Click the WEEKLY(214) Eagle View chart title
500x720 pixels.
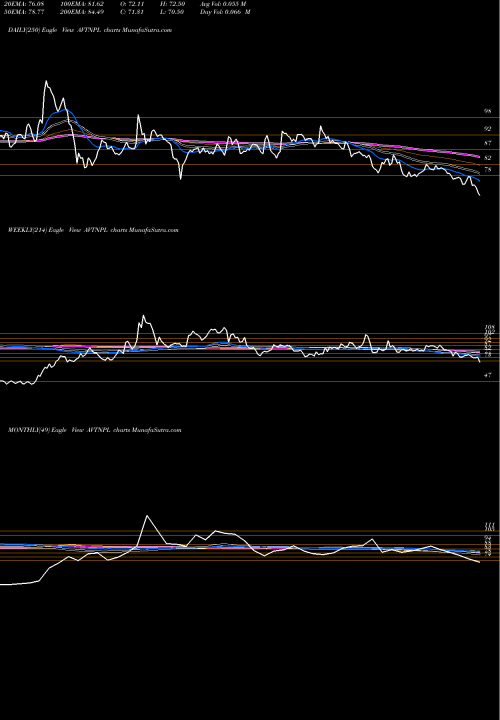93,230
